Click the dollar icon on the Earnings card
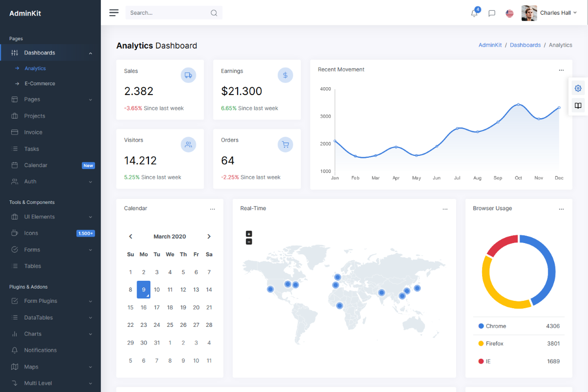 point(285,75)
